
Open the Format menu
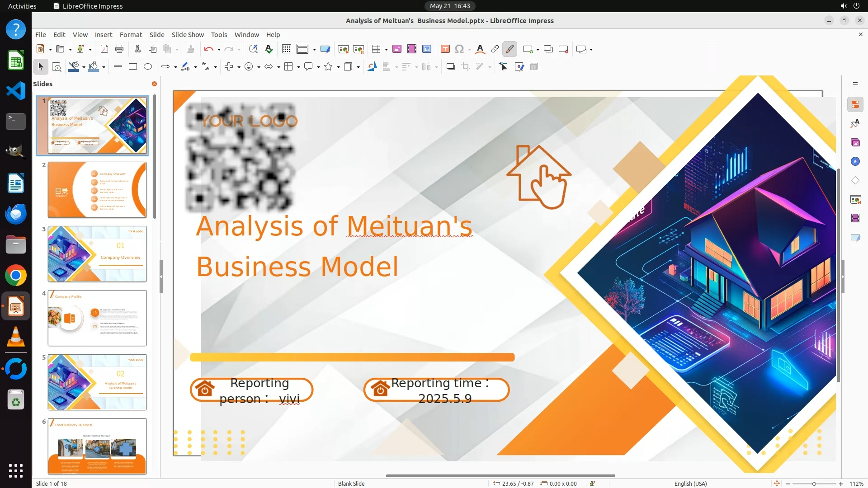(x=131, y=35)
